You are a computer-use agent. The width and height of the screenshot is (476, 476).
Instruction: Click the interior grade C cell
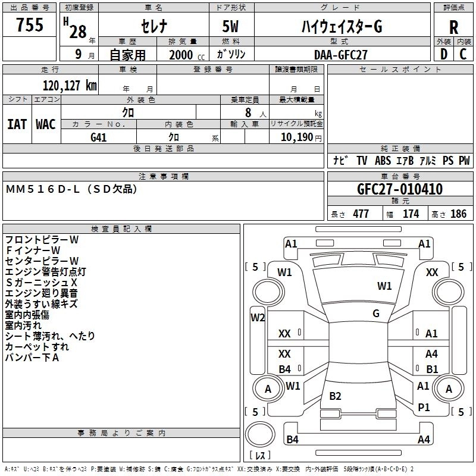(x=464, y=54)
